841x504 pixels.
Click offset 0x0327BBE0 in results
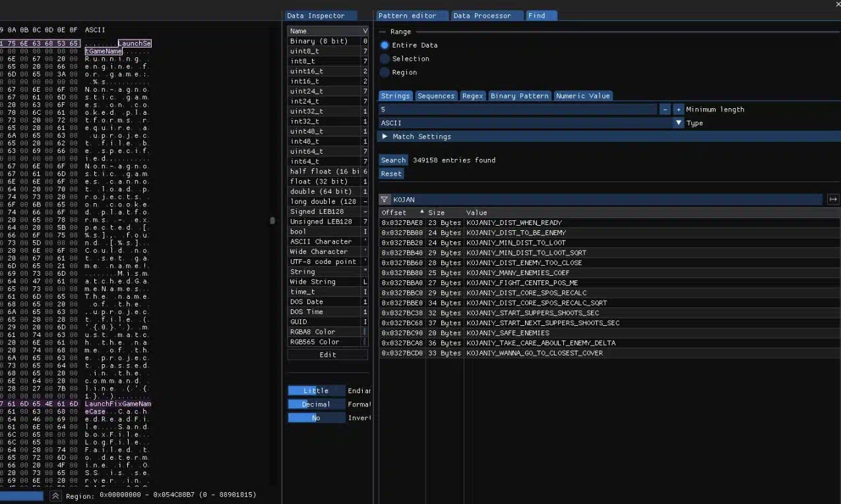pyautogui.click(x=402, y=303)
